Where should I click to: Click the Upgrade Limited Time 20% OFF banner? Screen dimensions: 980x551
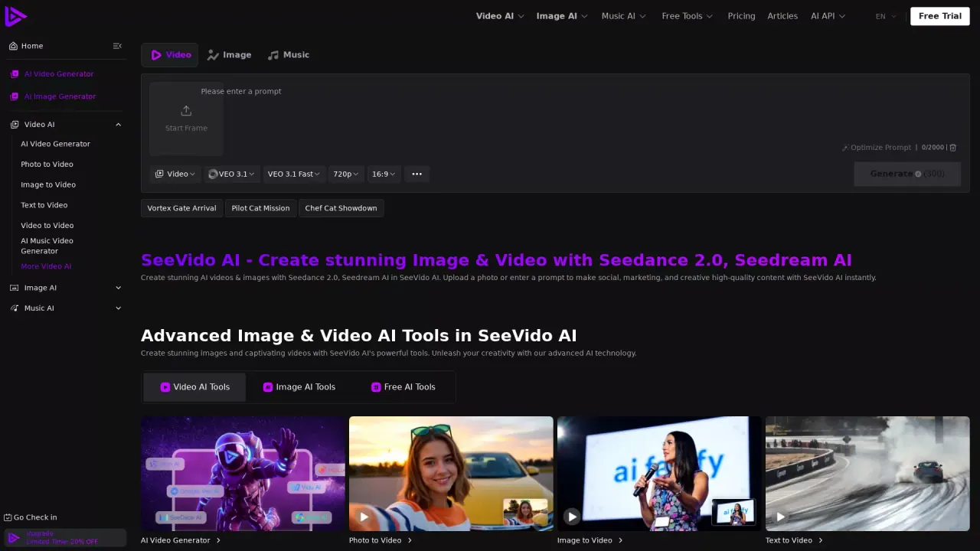65,538
